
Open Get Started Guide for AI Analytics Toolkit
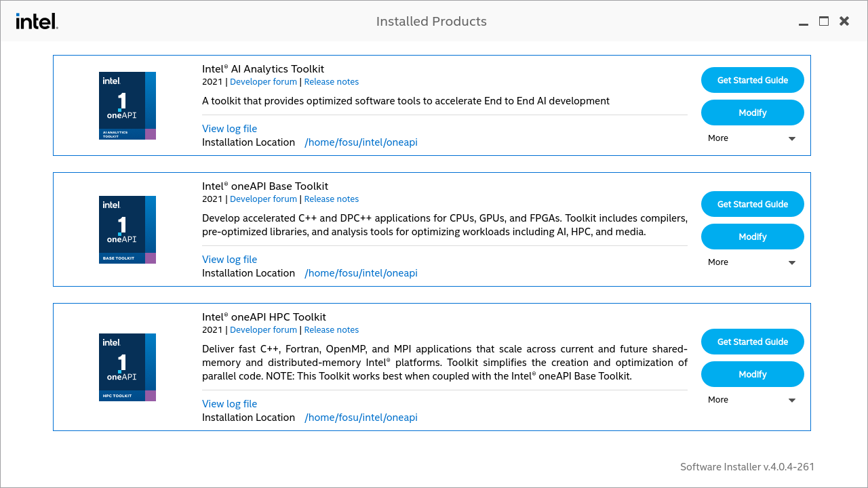coord(752,80)
